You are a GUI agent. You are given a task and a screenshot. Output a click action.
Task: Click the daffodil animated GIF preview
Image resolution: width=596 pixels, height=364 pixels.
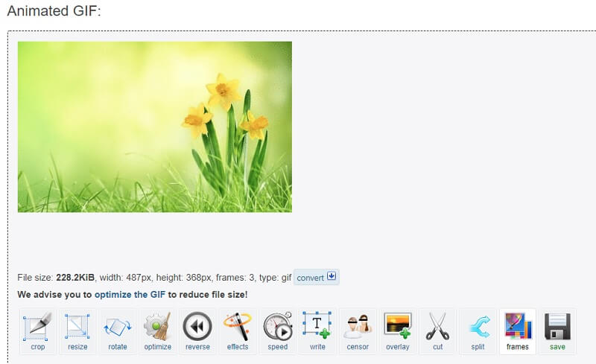154,127
